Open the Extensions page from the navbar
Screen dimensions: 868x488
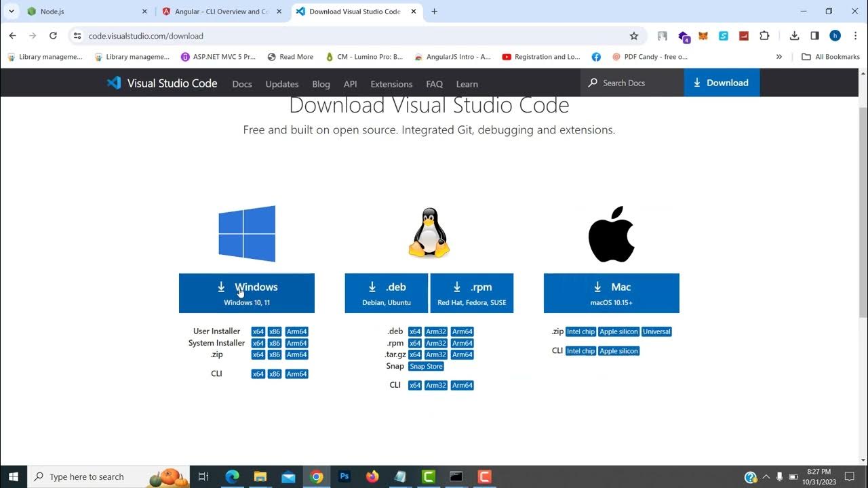coord(391,83)
